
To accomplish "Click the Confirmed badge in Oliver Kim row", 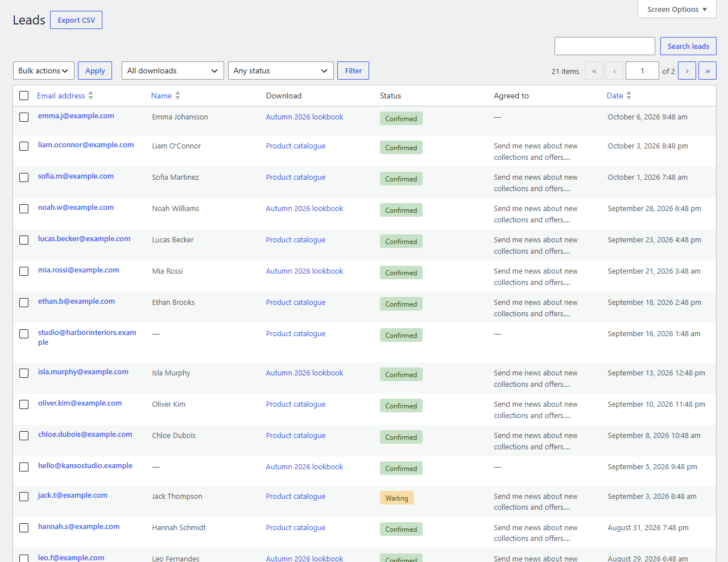I will [x=401, y=406].
